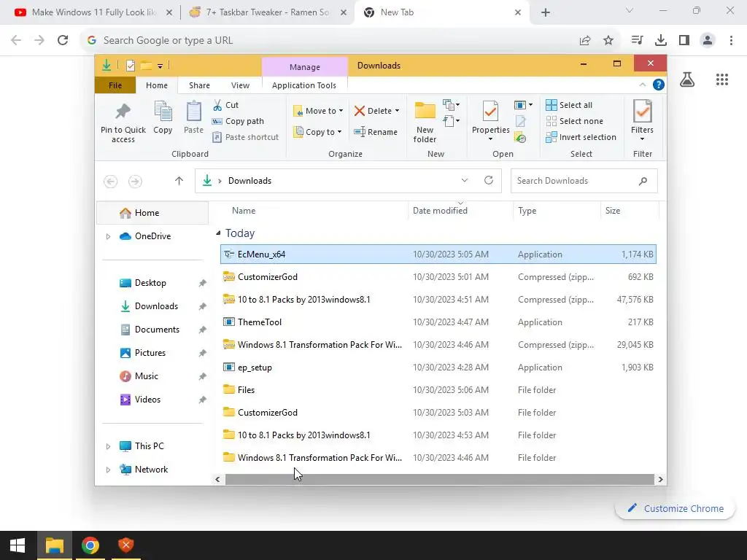Open Application Tools tab

(x=304, y=85)
